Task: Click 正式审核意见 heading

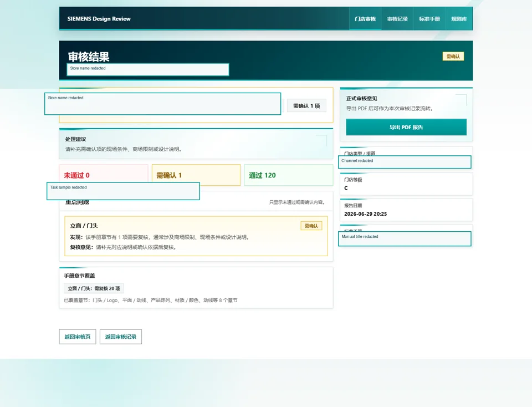Action: (x=361, y=99)
